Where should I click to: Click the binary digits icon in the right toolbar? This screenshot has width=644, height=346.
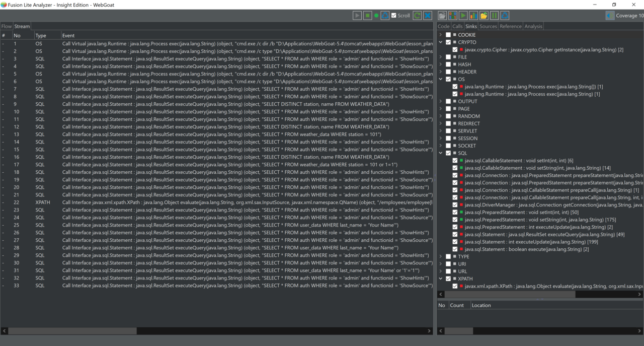coord(452,16)
